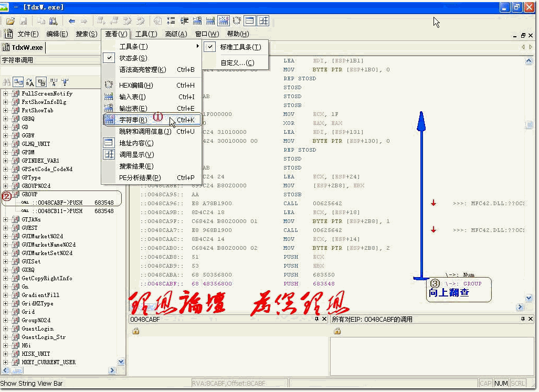Select the GROUP string tree item
The width and height of the screenshot is (539, 392).
click(29, 194)
